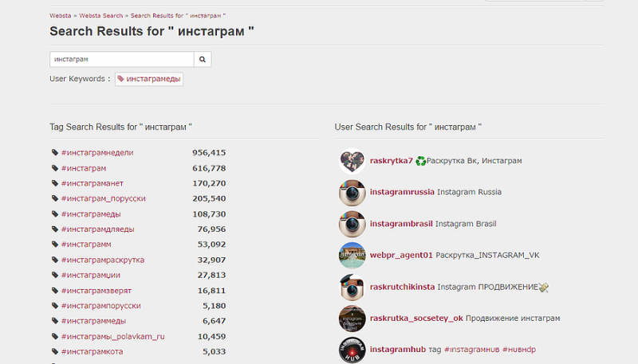The width and height of the screenshot is (638, 364).
Task: Click the count 956,415
Action: (209, 153)
